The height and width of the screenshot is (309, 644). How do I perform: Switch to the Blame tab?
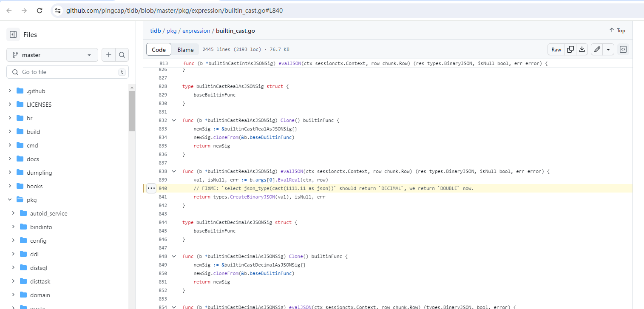pyautogui.click(x=185, y=50)
